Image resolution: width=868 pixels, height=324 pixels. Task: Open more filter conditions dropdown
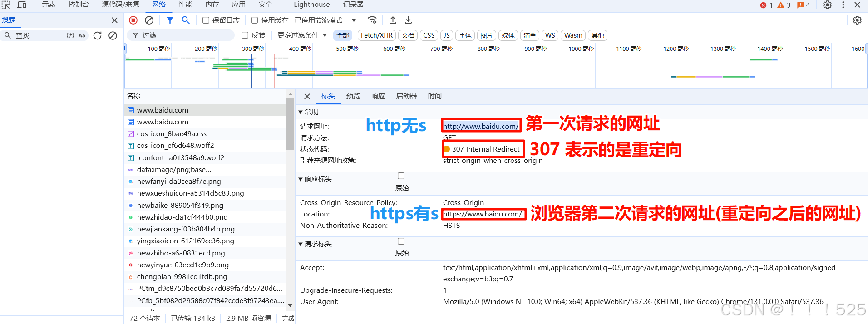(x=302, y=35)
